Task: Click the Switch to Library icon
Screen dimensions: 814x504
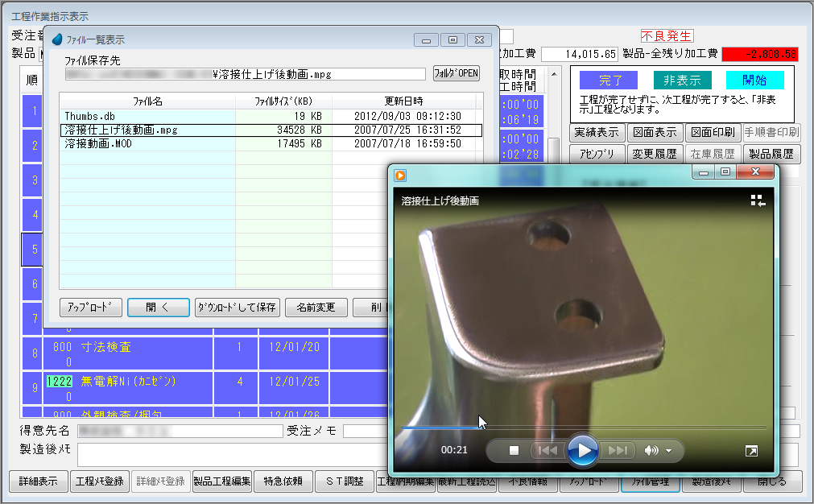Action: pyautogui.click(x=757, y=200)
